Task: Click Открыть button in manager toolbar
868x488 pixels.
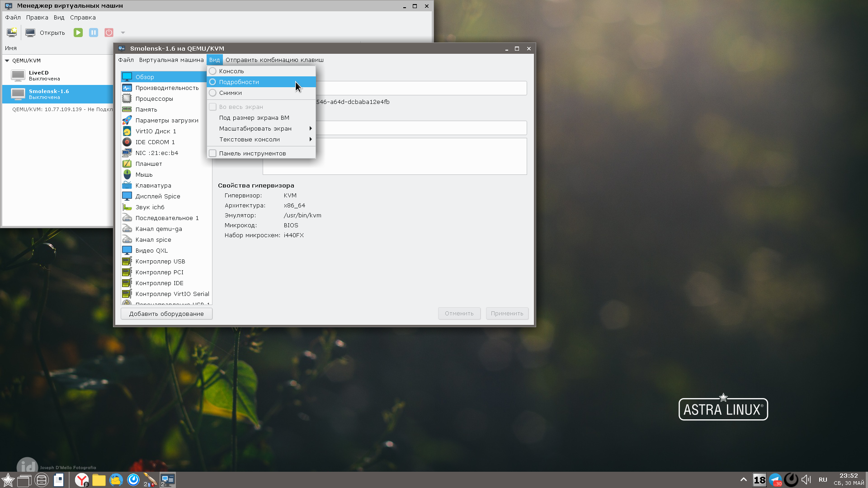Action: point(46,33)
